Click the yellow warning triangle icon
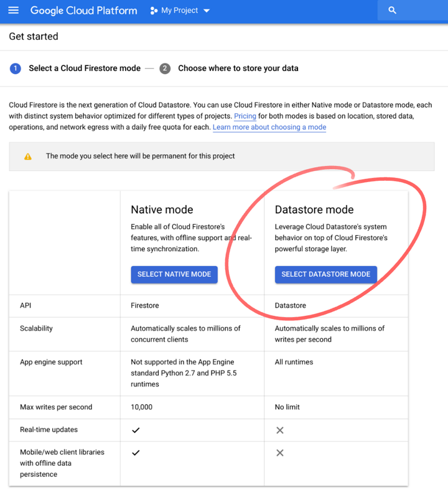This screenshot has height=498, width=448. (x=27, y=157)
